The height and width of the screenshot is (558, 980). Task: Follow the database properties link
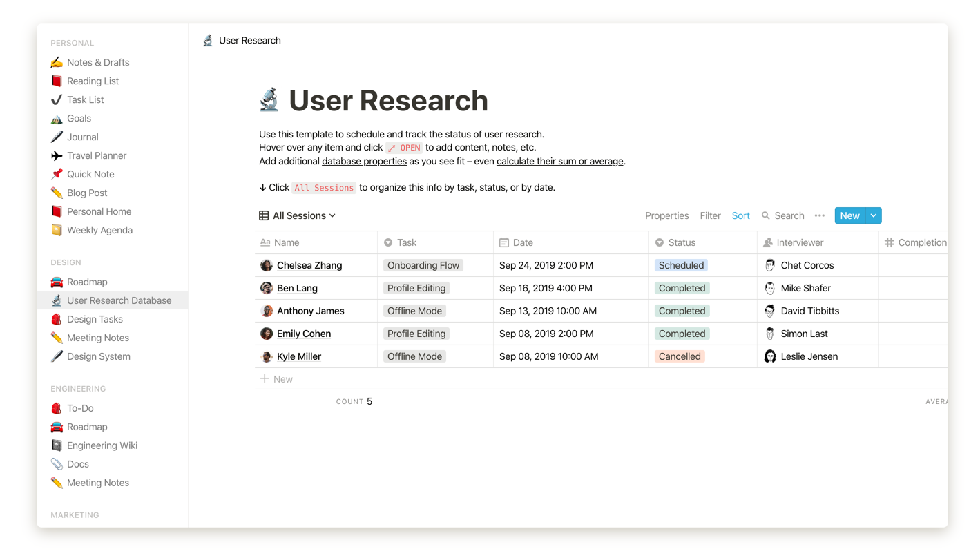click(x=364, y=161)
